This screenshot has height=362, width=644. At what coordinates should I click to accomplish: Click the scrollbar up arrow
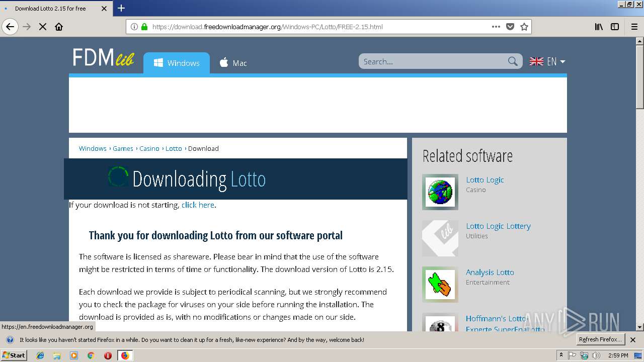pos(639,40)
